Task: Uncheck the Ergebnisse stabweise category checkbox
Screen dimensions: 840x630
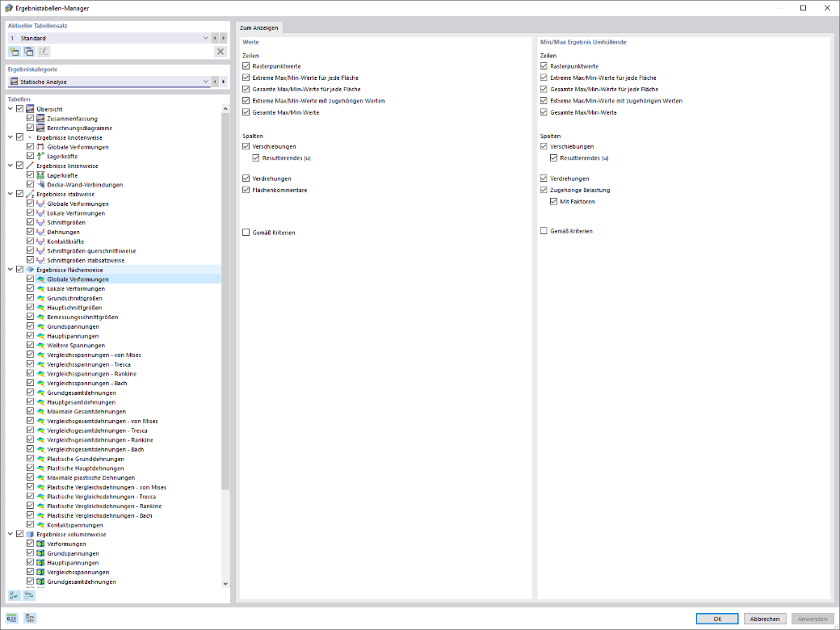Action: pyautogui.click(x=20, y=194)
